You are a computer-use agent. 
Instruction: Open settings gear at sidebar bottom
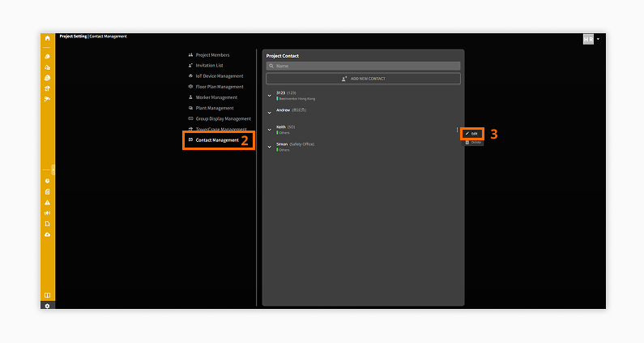coord(47,306)
